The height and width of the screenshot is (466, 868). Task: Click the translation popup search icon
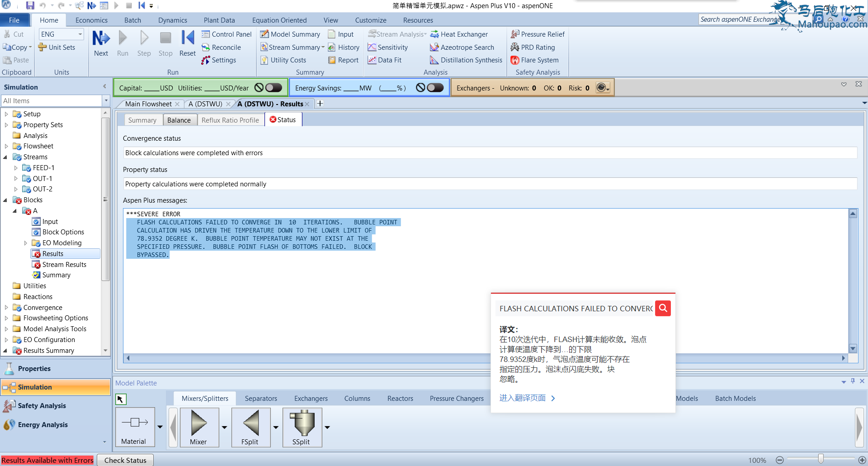[663, 309]
